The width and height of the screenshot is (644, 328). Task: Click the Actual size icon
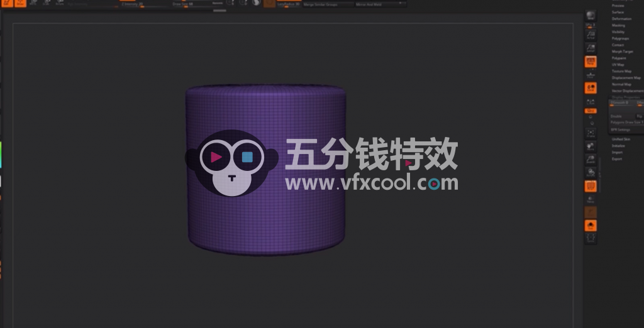click(x=591, y=35)
